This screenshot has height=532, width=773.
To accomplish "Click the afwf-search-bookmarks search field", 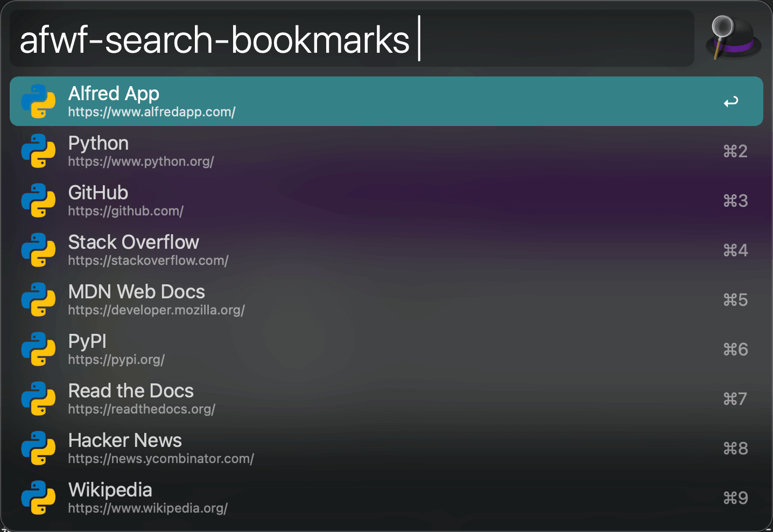I will point(352,39).
